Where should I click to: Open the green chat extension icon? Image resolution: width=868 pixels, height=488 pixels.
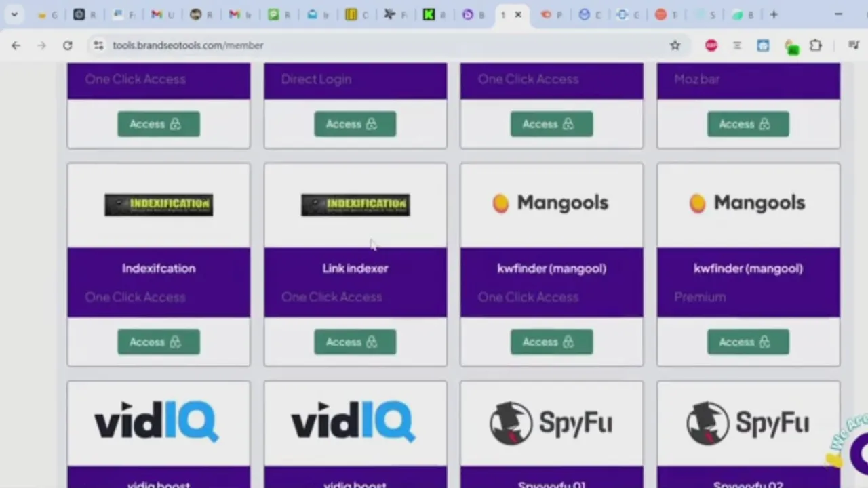click(791, 46)
